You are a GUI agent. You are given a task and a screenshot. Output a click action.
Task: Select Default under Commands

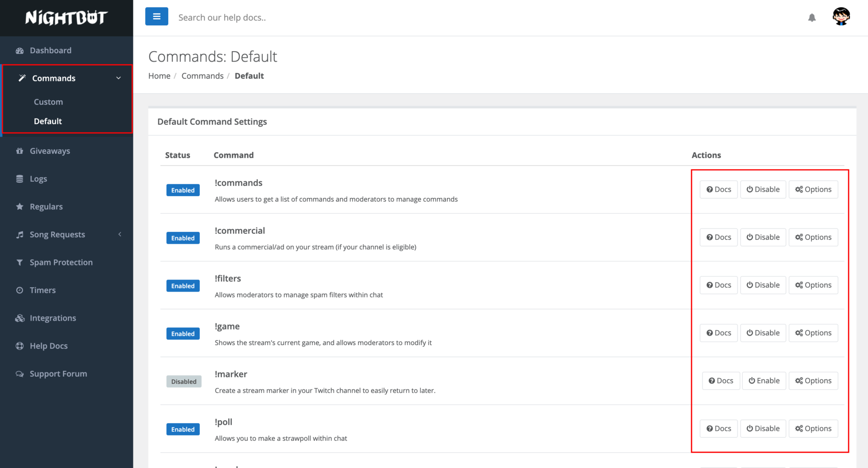pyautogui.click(x=48, y=121)
